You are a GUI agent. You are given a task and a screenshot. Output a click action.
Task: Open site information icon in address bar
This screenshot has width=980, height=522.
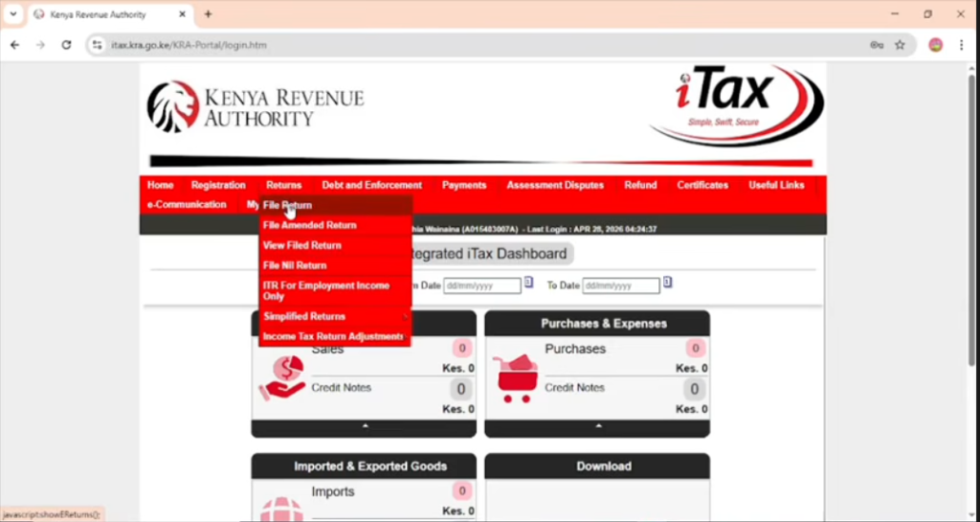pos(97,45)
